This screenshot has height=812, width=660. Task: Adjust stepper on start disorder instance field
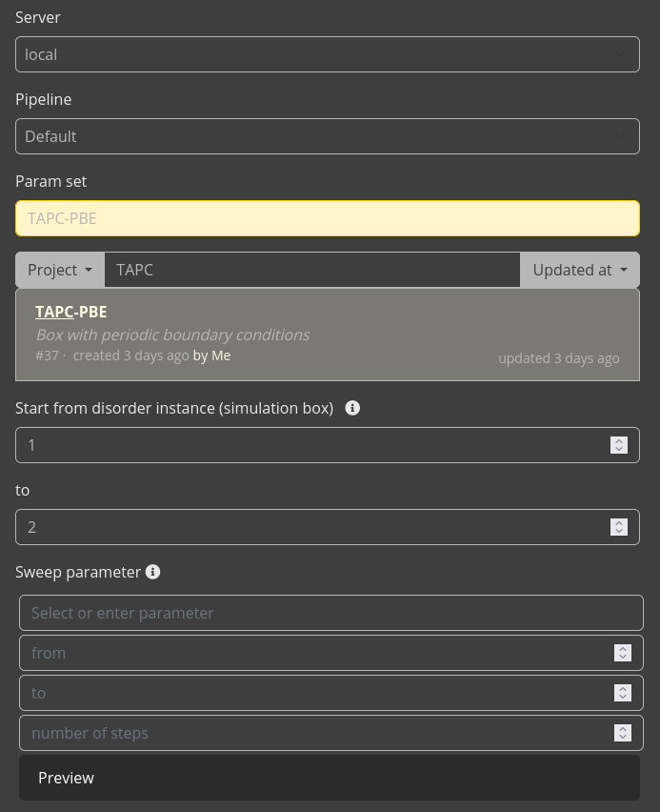click(x=619, y=445)
